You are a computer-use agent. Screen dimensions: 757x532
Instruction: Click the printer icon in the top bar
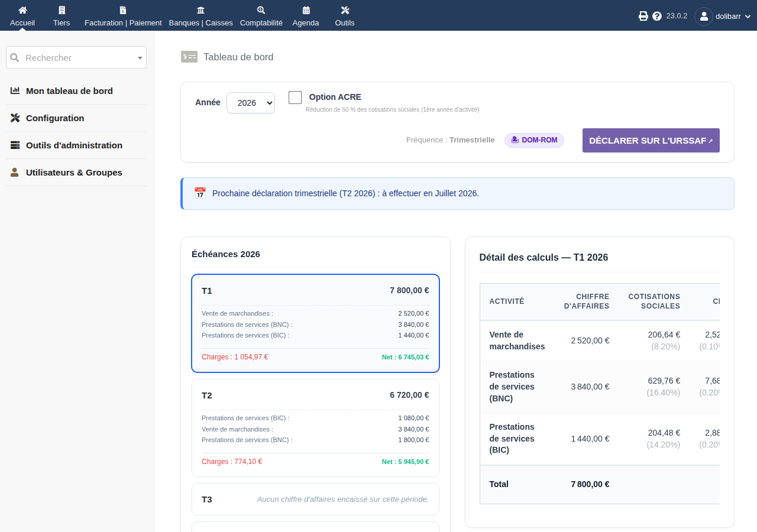point(643,16)
